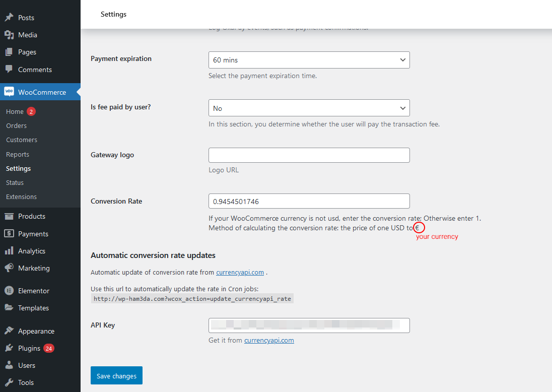This screenshot has height=392, width=552.
Task: Click the red 2 badge next to Home
Action: (31, 112)
